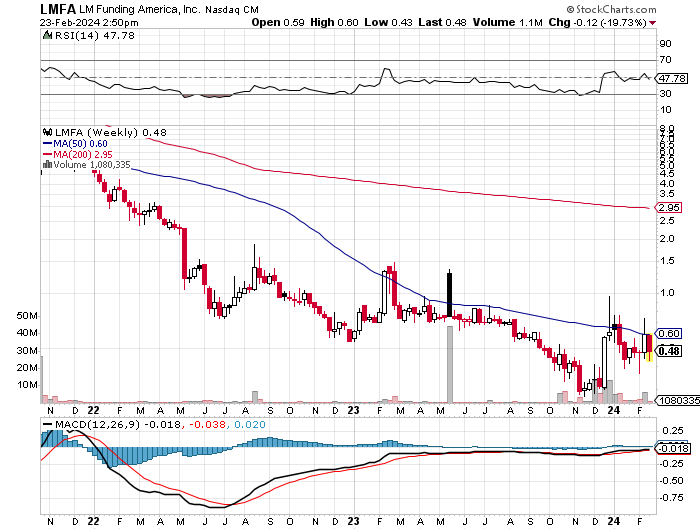Click the 0.48 last price tag
700x530 pixels.
pos(668,351)
